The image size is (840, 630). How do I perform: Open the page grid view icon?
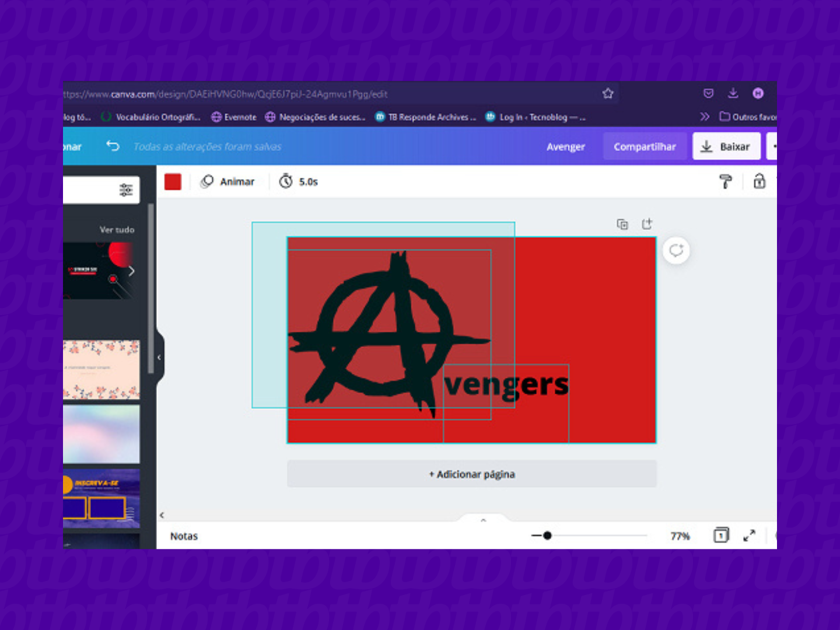pos(721,535)
